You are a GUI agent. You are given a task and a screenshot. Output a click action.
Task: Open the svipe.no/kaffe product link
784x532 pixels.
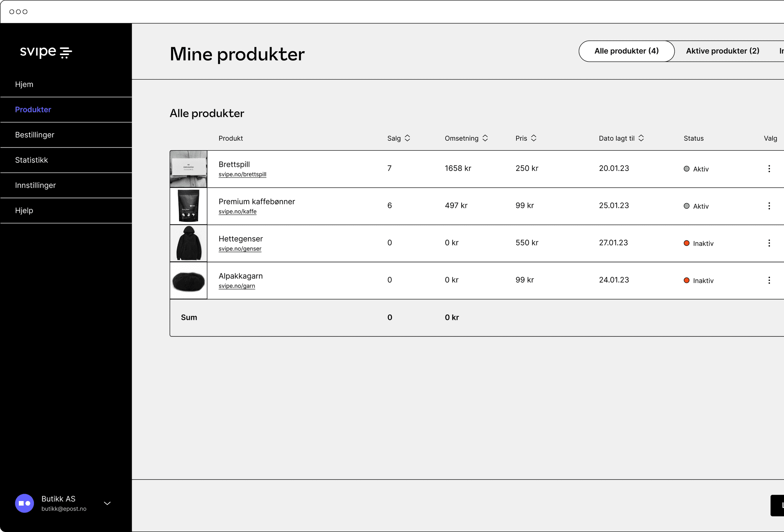(x=237, y=211)
